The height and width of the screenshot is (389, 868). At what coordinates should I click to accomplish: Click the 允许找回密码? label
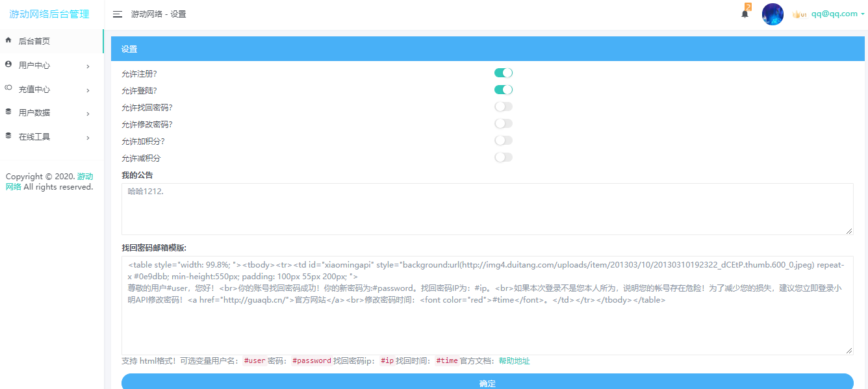click(x=147, y=108)
